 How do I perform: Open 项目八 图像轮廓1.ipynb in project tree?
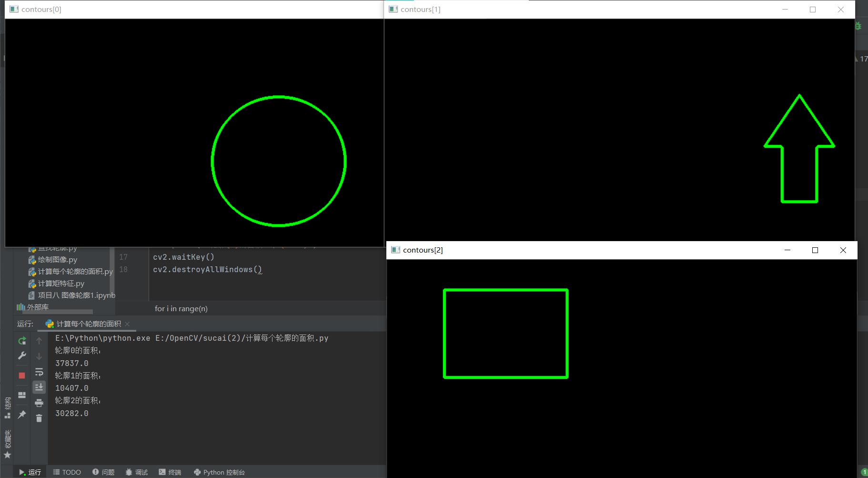(x=71, y=295)
